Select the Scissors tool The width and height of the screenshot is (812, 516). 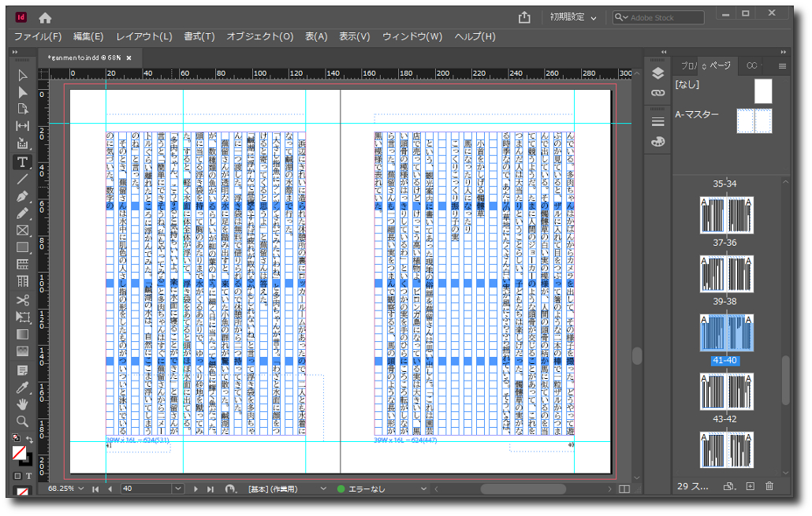22,299
